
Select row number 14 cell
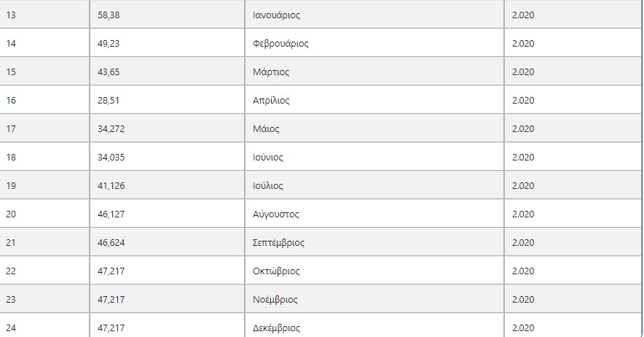[44, 43]
